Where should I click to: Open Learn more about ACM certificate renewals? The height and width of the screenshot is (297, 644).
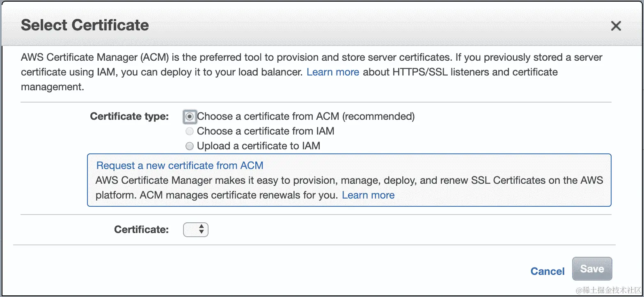368,195
